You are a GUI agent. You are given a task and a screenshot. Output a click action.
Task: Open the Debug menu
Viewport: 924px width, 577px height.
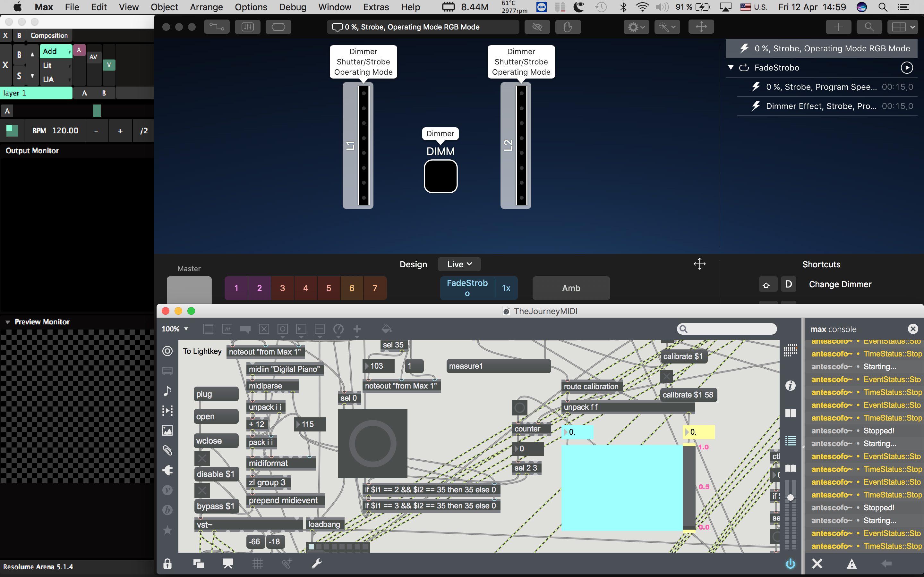click(293, 7)
